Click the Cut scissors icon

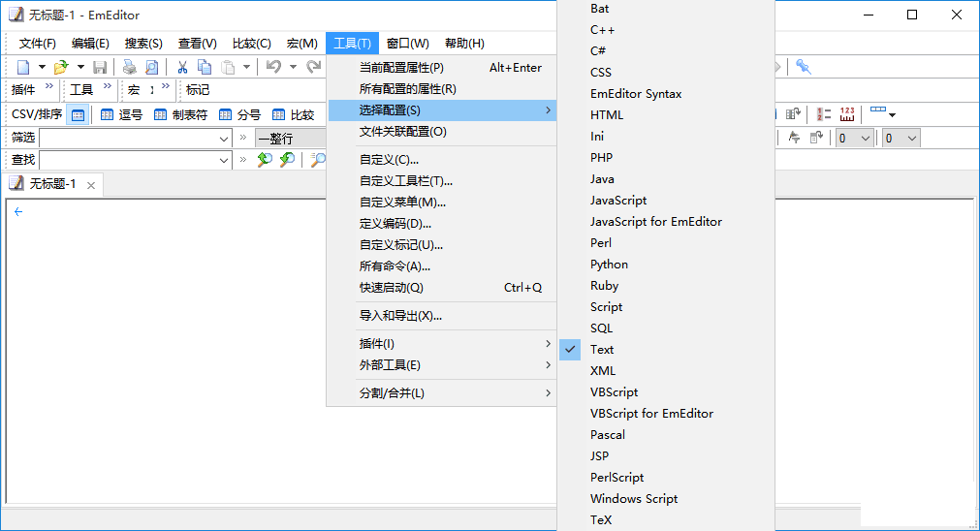(x=181, y=67)
